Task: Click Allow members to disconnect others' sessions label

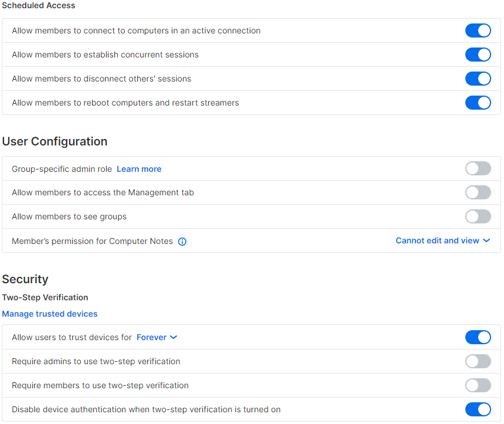Action: pos(101,79)
